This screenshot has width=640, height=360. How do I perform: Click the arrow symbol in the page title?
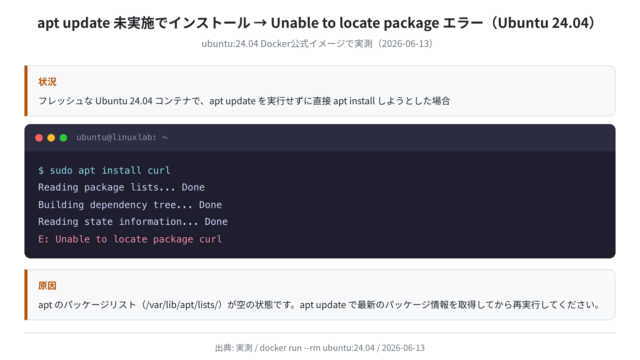260,23
